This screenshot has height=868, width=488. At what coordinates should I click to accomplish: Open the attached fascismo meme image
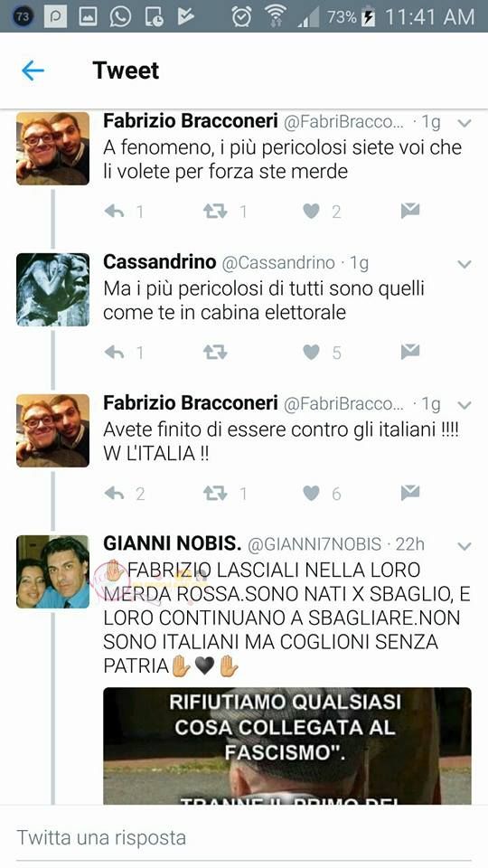[x=287, y=746]
